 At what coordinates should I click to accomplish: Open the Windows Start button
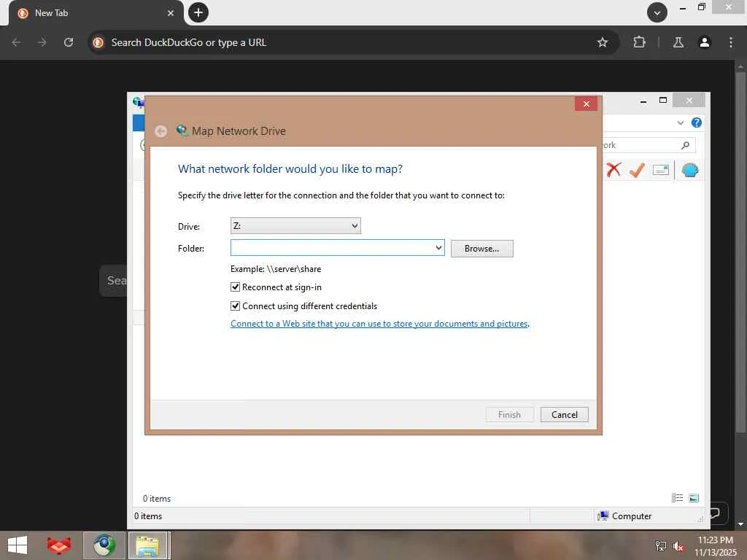pos(18,545)
